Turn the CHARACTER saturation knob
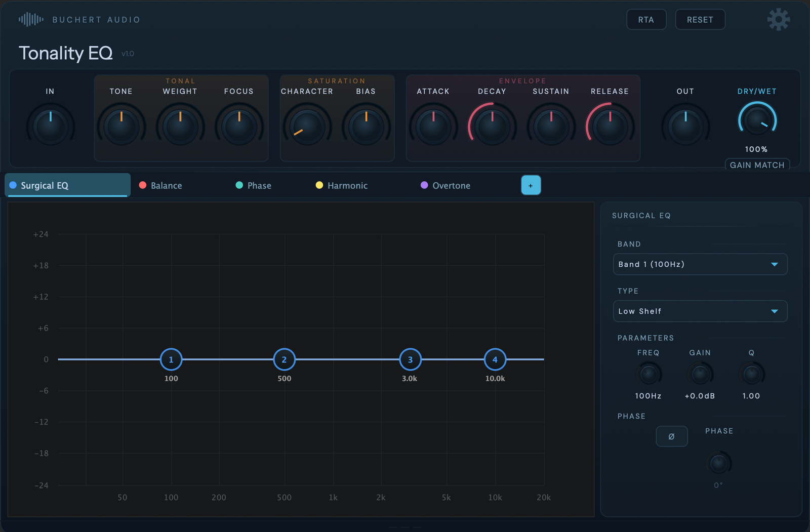Screen dimensions: 810x532 (x=307, y=126)
